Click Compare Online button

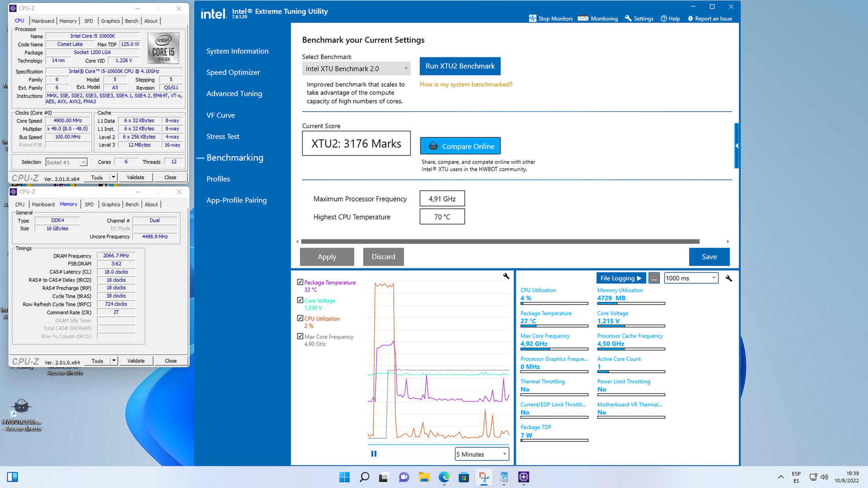tap(460, 146)
